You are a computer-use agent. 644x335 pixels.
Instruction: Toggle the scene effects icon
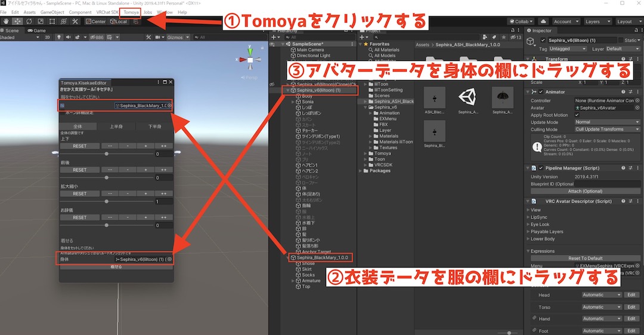pyautogui.click(x=77, y=37)
